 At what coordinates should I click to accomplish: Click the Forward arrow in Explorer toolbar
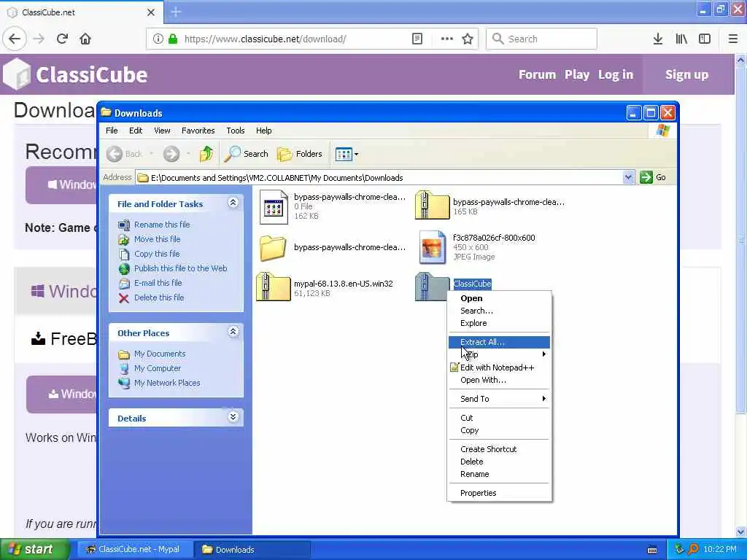[171, 154]
